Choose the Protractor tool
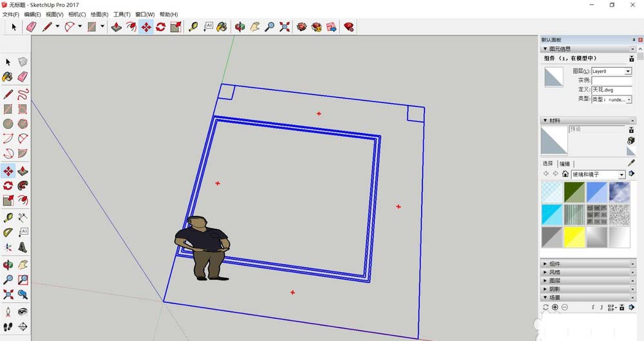Viewport: 644px width, 341px height. 8,232
